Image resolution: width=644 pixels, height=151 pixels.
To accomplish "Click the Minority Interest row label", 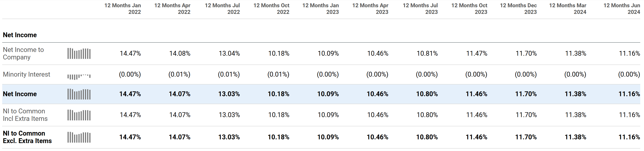I will (26, 74).
